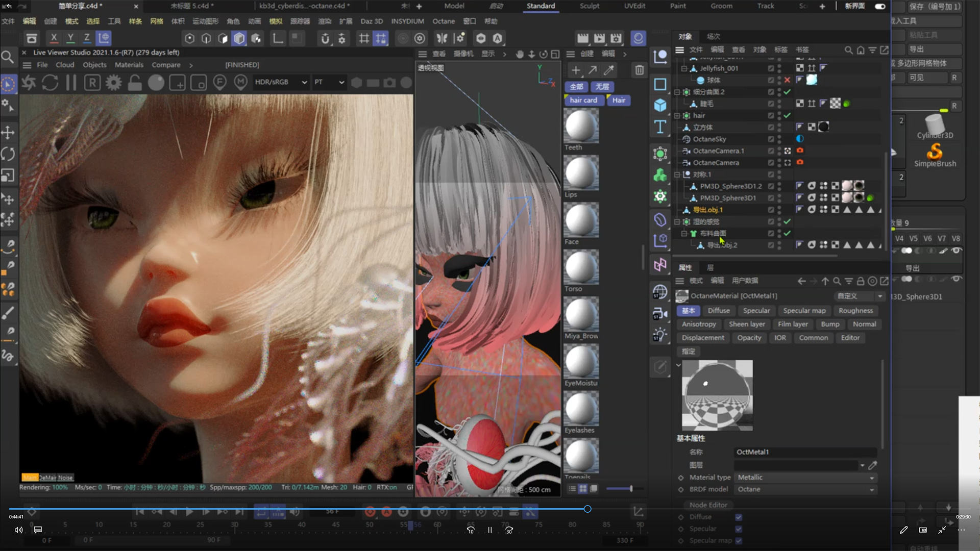Screen dimensions: 980x551
Task: Click the Node Editor button
Action: point(708,505)
